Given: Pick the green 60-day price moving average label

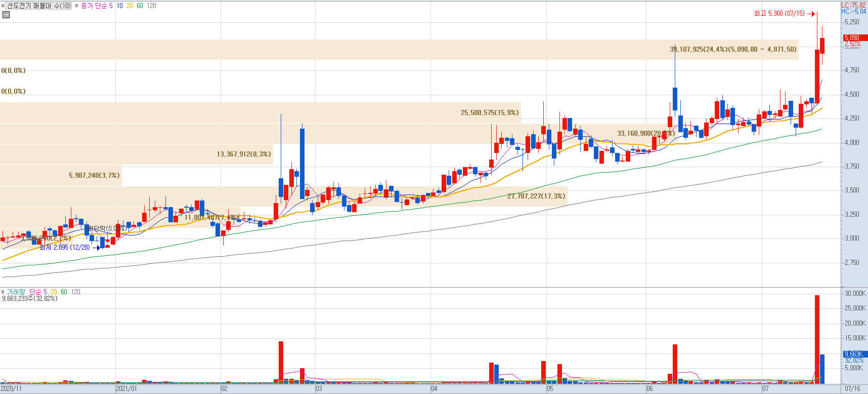Looking at the screenshot, I should pyautogui.click(x=140, y=6).
